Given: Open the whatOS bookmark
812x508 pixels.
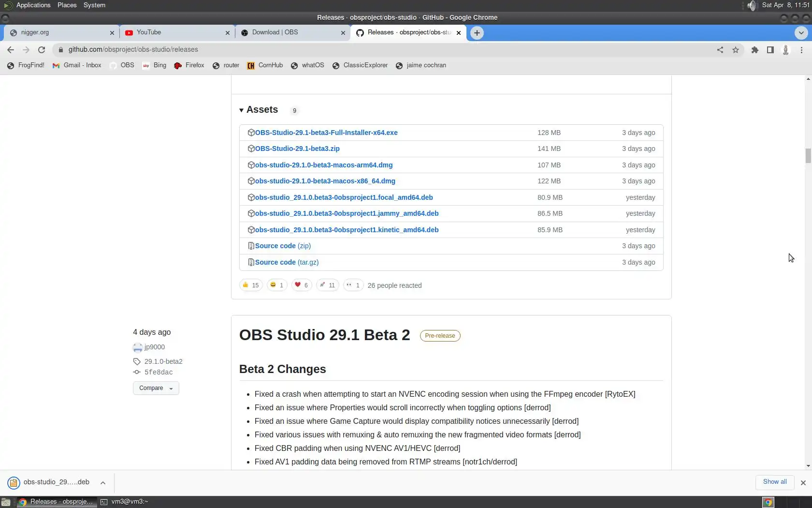Looking at the screenshot, I should tap(307, 65).
